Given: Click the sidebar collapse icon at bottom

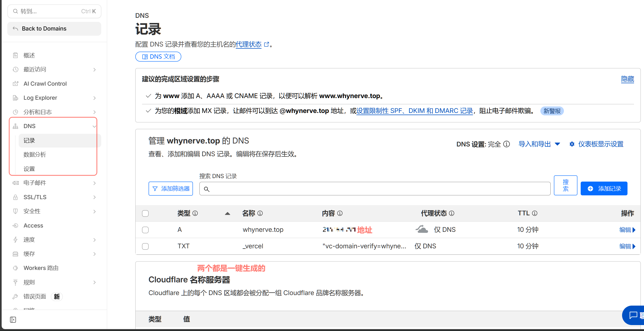Looking at the screenshot, I should [x=13, y=320].
